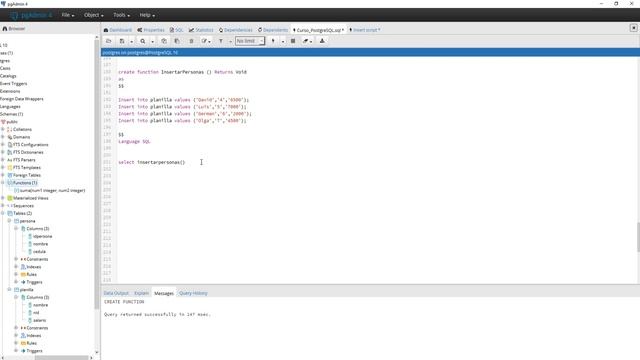The width and height of the screenshot is (640, 360).
Task: Switch to the Explain tab
Action: point(141,293)
